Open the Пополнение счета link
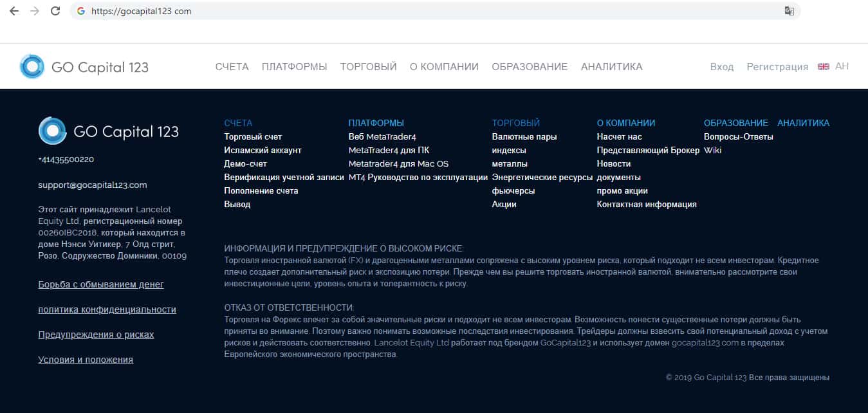This screenshot has width=868, height=413. coord(261,190)
